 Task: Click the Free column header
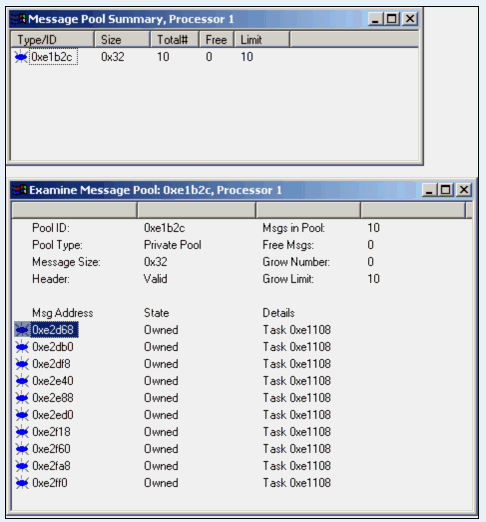pos(217,40)
